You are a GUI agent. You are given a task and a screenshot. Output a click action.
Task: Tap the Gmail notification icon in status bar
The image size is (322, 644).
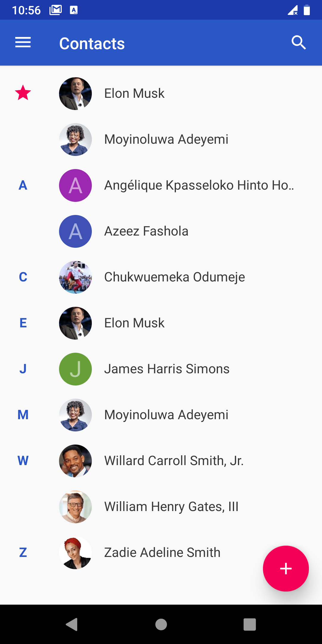click(56, 10)
